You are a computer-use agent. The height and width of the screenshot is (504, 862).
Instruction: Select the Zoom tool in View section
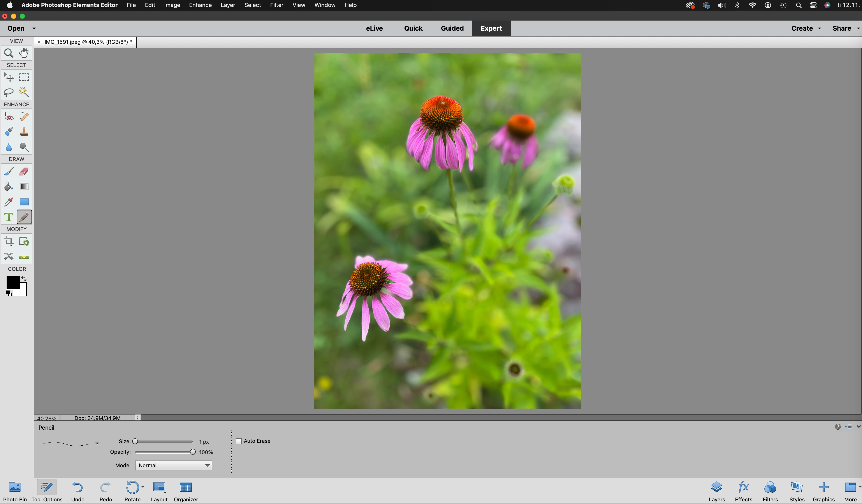pyautogui.click(x=9, y=53)
